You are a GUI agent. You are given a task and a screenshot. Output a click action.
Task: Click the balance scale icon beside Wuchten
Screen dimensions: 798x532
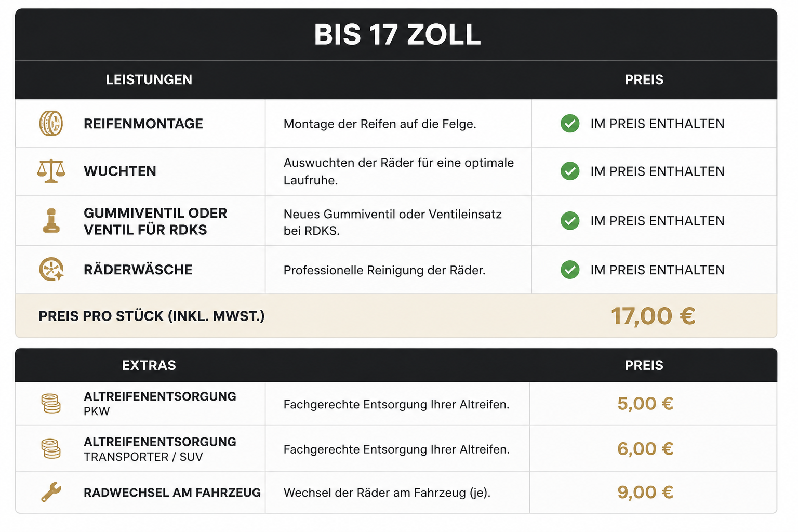coord(51,171)
